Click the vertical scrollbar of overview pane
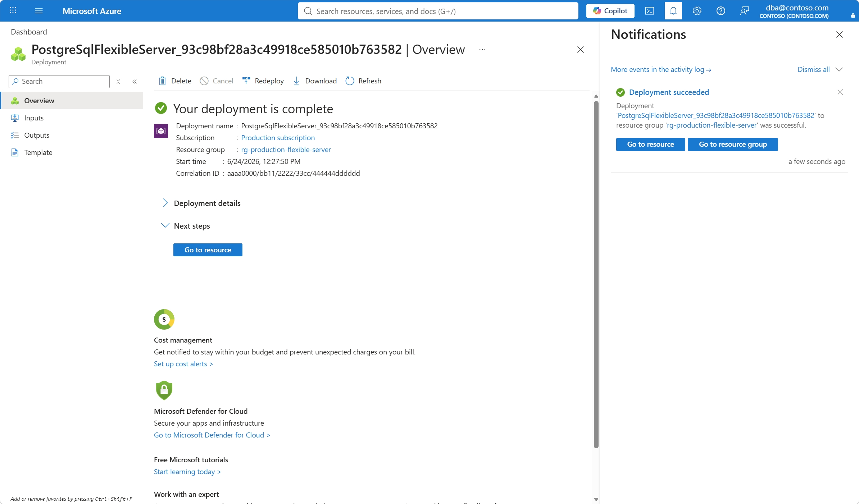Screen dimensions: 859x504 click(596, 275)
